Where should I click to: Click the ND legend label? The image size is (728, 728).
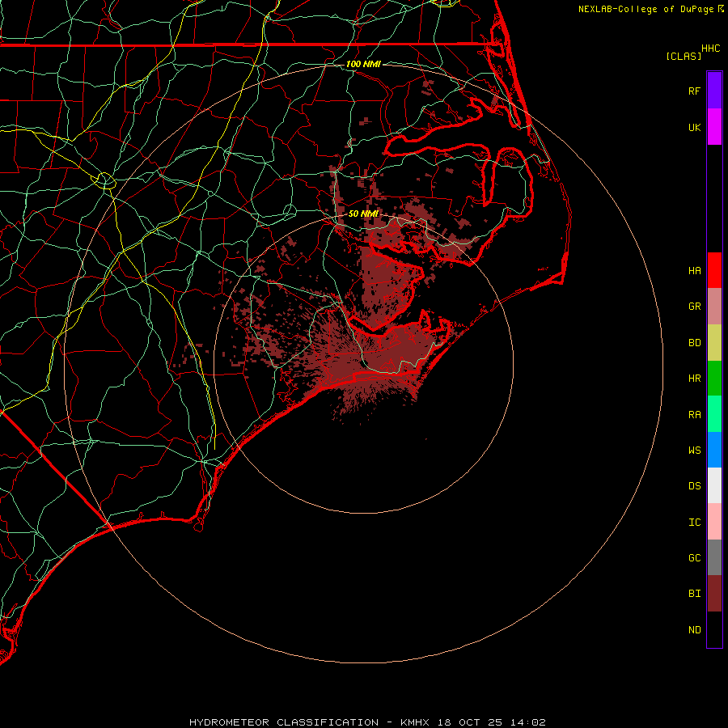click(694, 629)
